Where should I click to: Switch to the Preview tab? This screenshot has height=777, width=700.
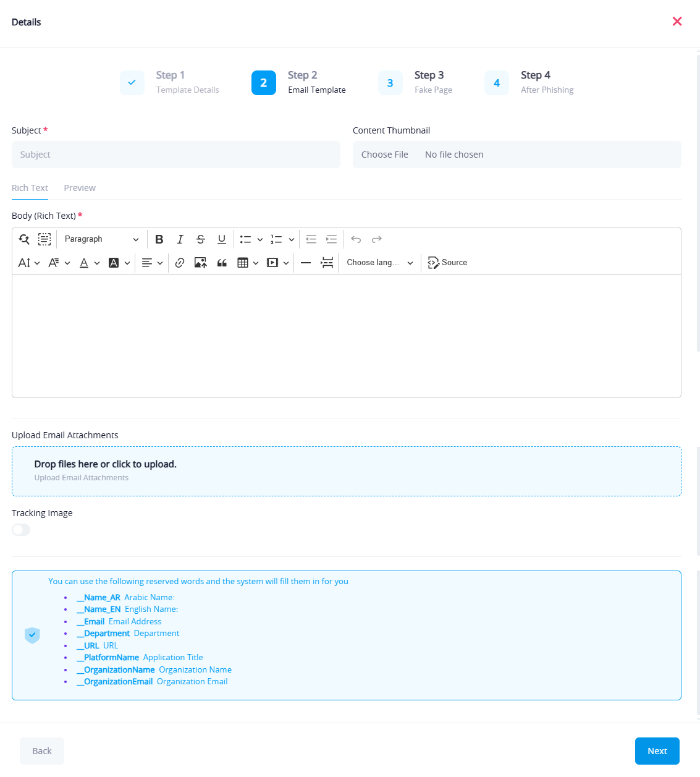(80, 188)
